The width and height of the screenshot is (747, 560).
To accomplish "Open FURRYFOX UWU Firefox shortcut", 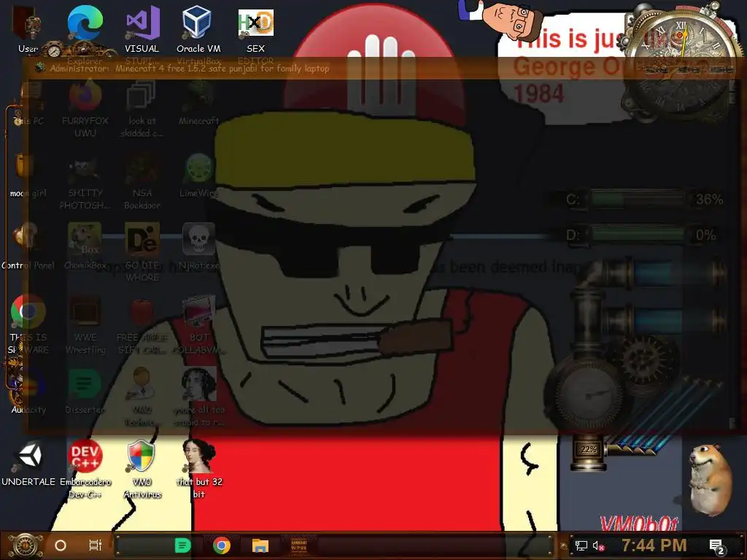I will [85, 109].
